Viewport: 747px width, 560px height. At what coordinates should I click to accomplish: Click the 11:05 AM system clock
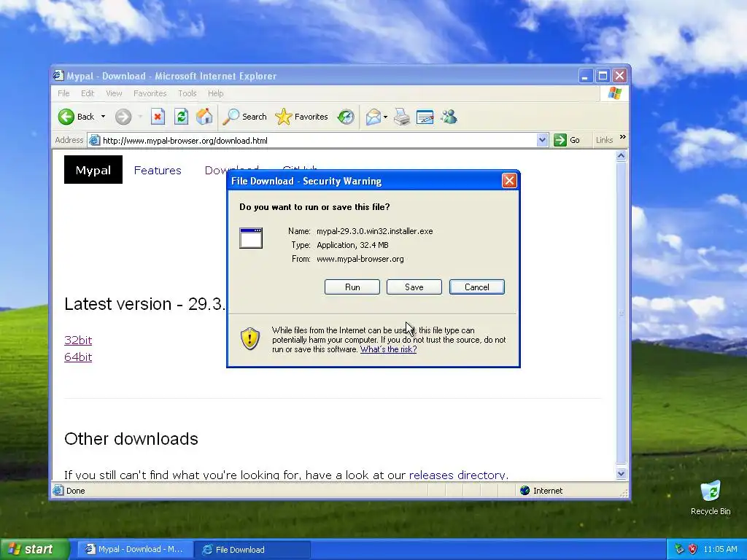tap(720, 549)
